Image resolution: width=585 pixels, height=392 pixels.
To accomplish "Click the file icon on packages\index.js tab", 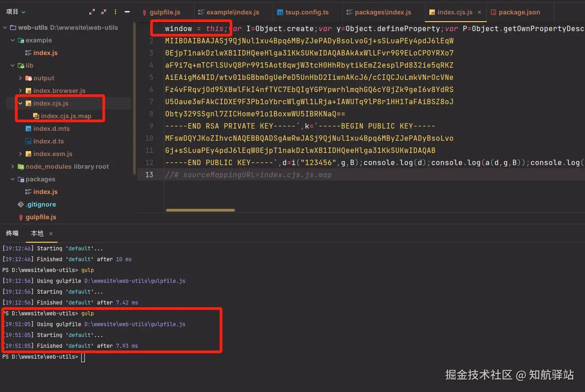I will tap(350, 12).
